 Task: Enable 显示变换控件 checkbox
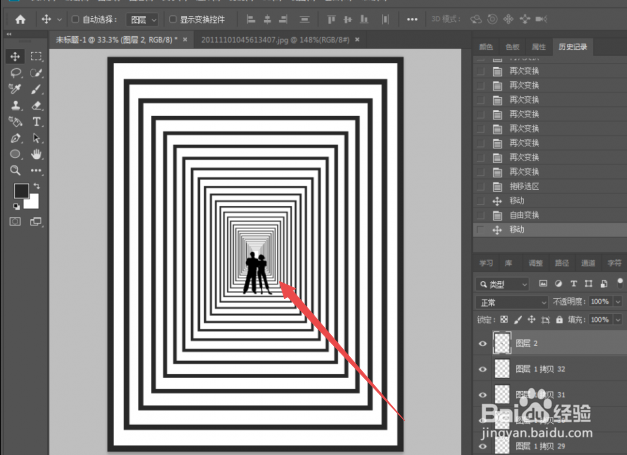(x=173, y=19)
